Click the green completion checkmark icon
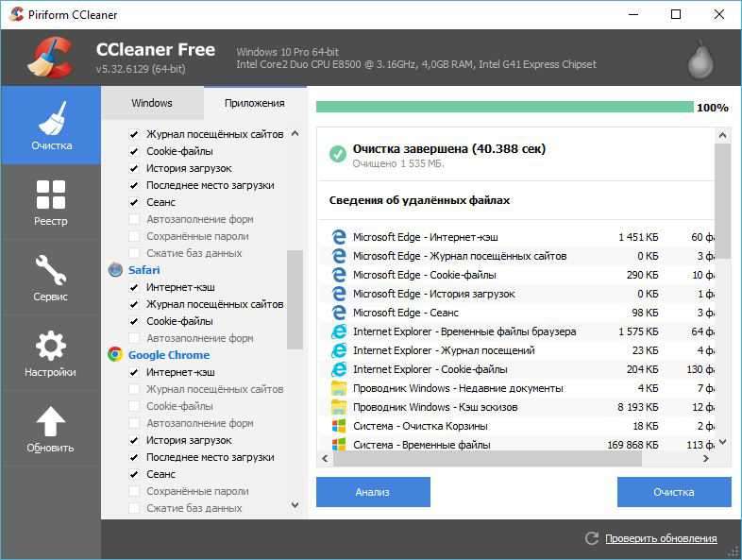This screenshot has height=560, width=742. coord(337,154)
